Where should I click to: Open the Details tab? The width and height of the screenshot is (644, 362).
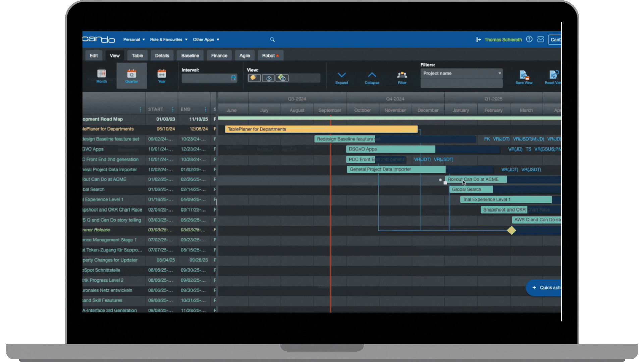click(162, 56)
